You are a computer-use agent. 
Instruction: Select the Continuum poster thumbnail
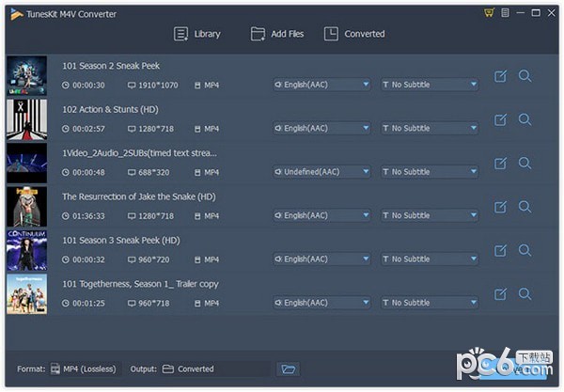pyautogui.click(x=26, y=250)
